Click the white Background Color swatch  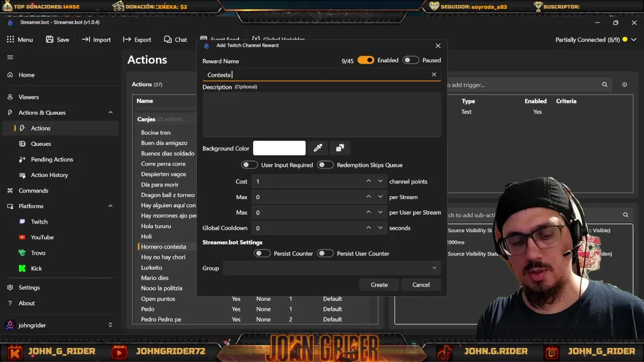(279, 148)
